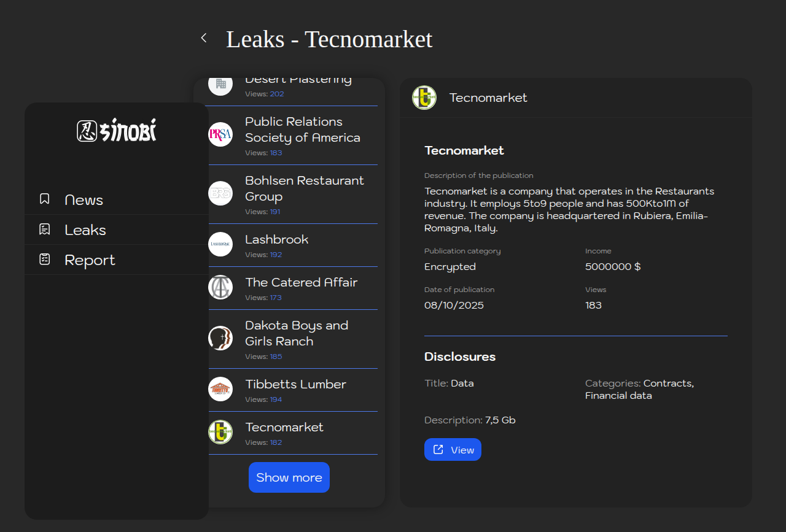The width and height of the screenshot is (786, 532).
Task: Click the Leaks document icon
Action: pyautogui.click(x=45, y=229)
